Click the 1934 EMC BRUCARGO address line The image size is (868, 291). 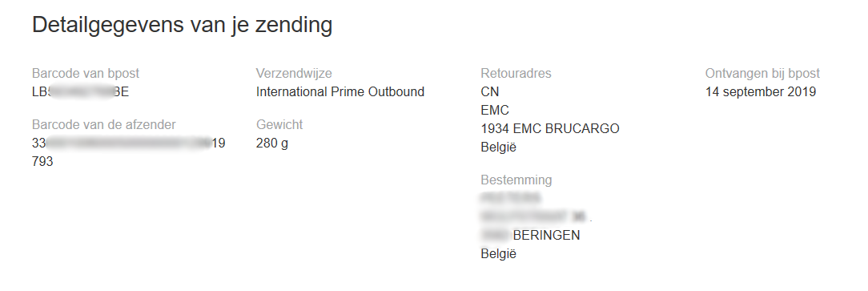550,129
